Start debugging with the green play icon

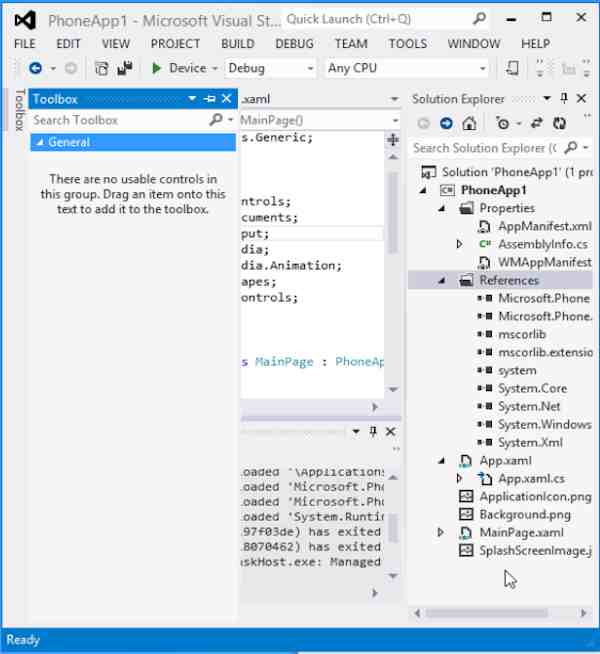(x=156, y=68)
